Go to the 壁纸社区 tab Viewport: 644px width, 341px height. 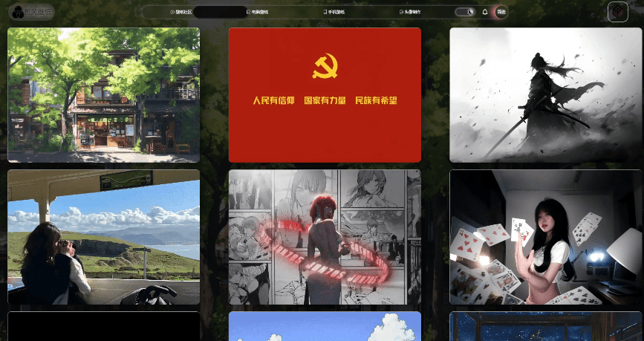pos(181,12)
